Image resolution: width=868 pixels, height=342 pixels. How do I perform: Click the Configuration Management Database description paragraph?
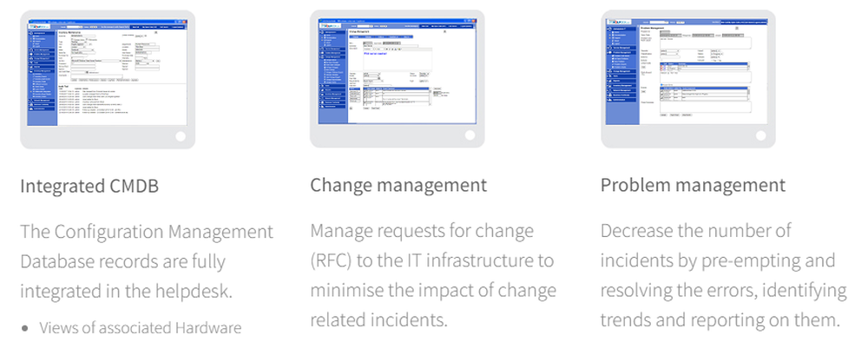coord(148,261)
